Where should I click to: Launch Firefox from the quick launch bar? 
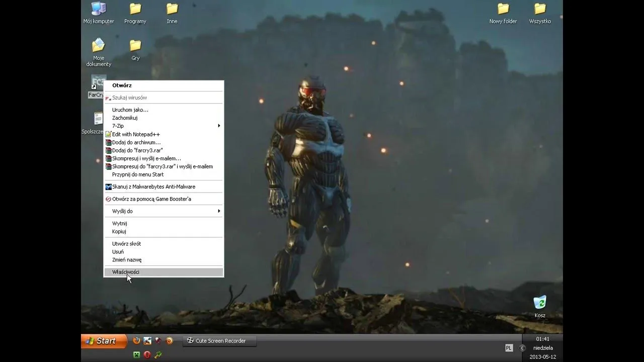(x=136, y=340)
